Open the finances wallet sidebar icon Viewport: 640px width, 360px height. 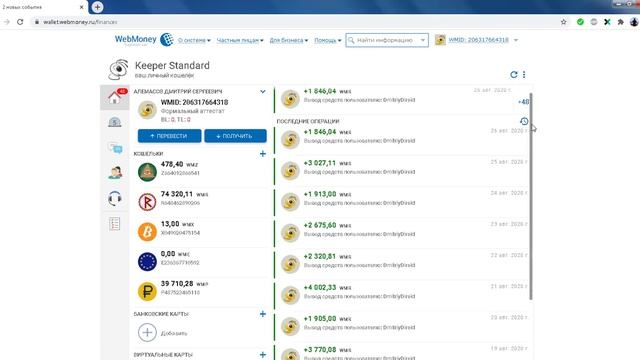(114, 122)
